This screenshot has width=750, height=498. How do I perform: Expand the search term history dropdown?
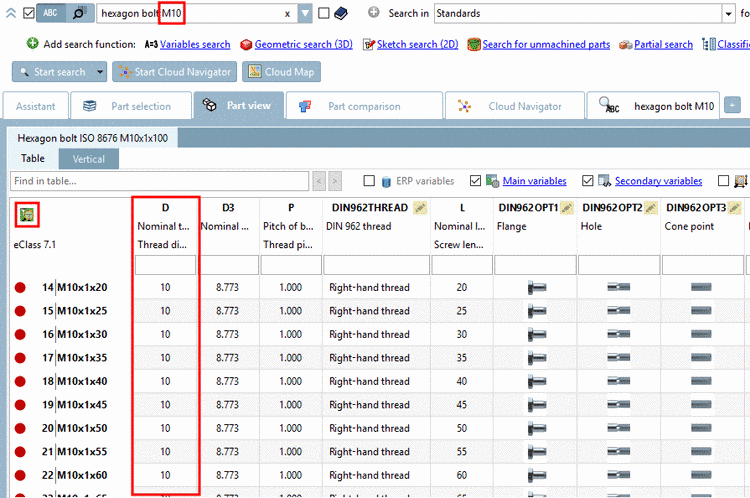coord(305,13)
